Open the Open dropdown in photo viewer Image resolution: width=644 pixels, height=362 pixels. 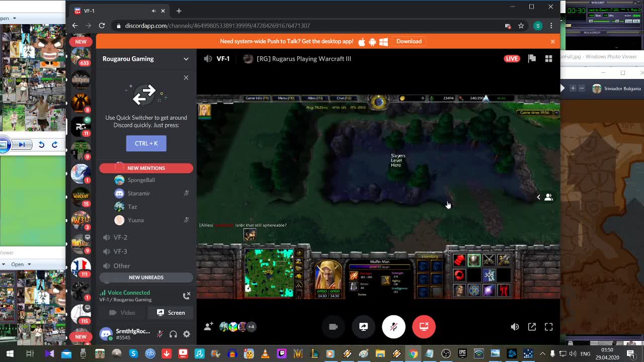pyautogui.click(x=21, y=264)
